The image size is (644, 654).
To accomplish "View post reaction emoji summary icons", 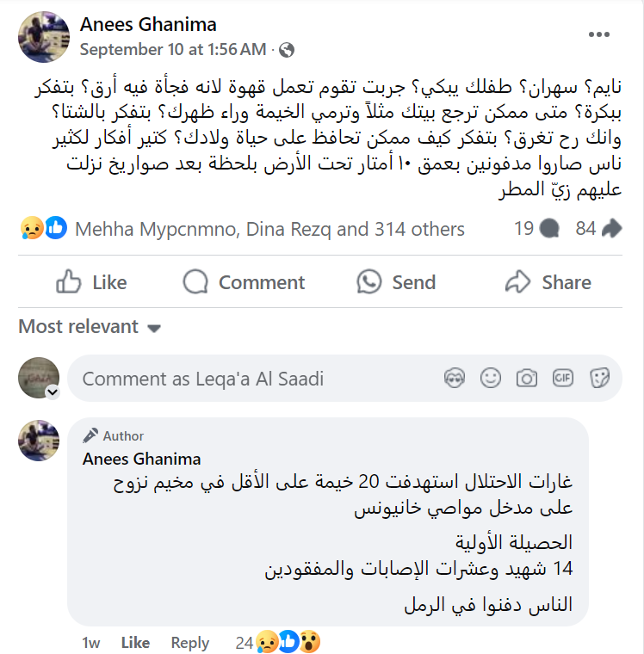I will click(43, 229).
